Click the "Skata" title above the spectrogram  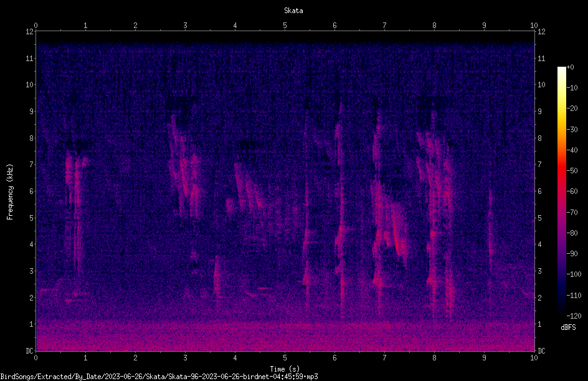click(293, 11)
